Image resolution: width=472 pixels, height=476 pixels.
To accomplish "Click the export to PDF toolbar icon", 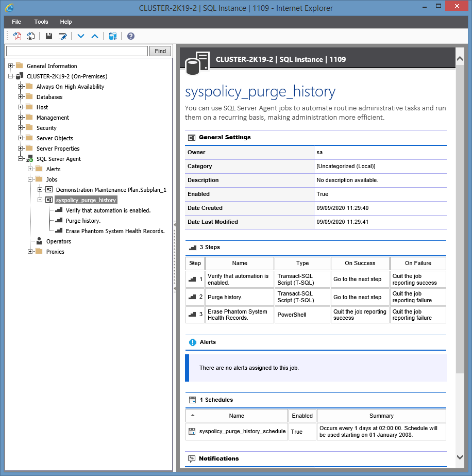I will (x=17, y=36).
